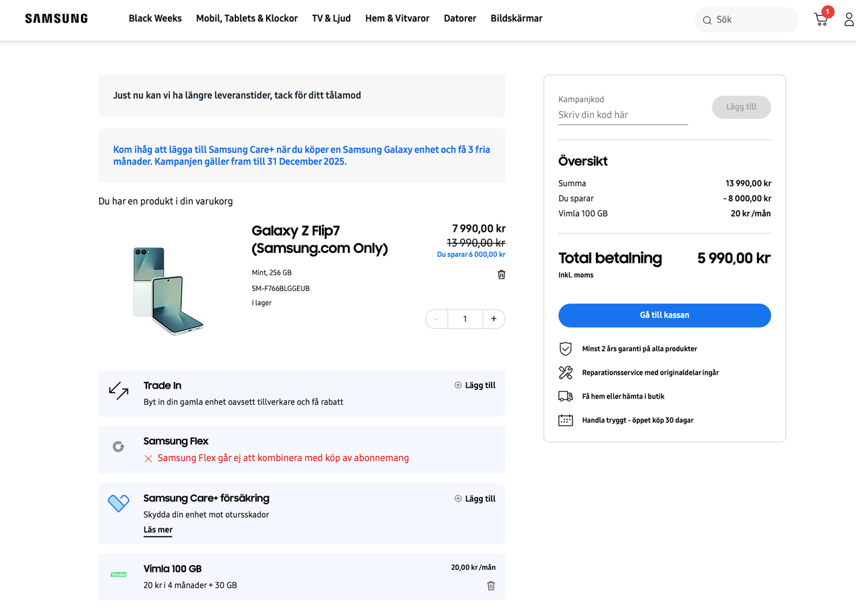Remove Vimla 100 GB using trash icon
This screenshot has height=616, width=856.
click(x=491, y=586)
